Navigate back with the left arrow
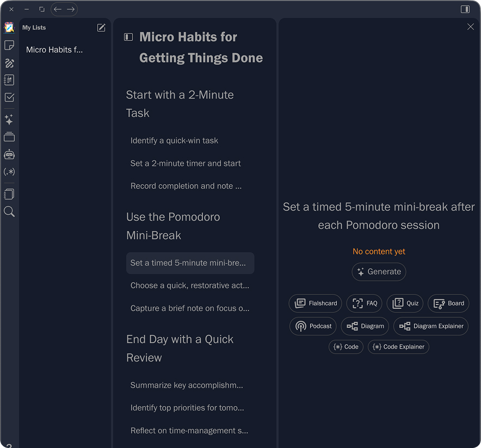 pos(58,9)
